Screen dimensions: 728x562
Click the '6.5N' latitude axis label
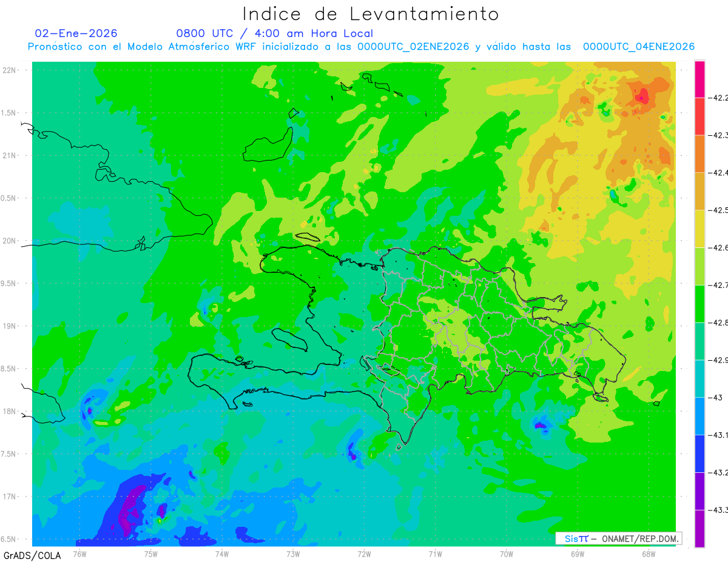pyautogui.click(x=9, y=540)
